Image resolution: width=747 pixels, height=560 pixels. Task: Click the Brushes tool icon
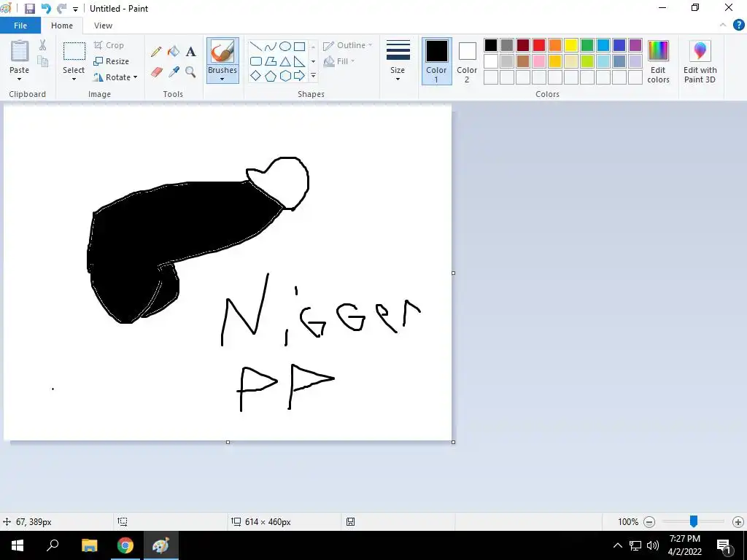(222, 51)
